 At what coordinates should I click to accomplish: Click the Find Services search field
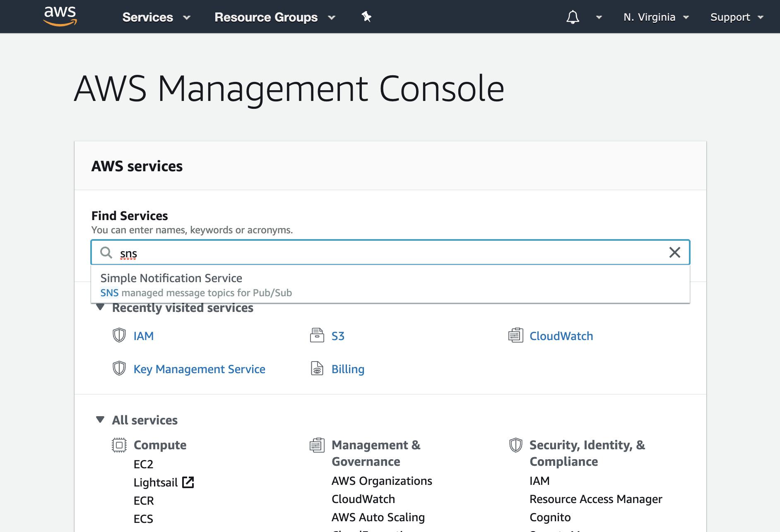390,252
